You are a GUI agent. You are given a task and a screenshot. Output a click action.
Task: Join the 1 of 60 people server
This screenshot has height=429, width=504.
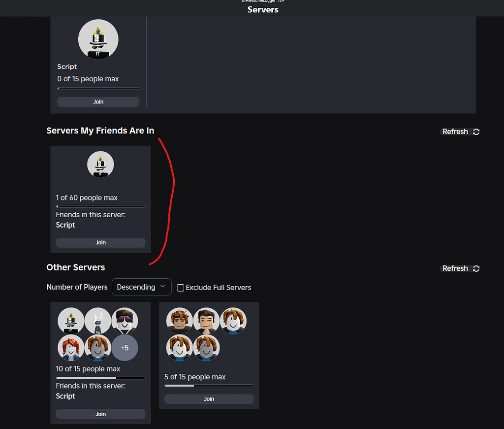(x=100, y=242)
